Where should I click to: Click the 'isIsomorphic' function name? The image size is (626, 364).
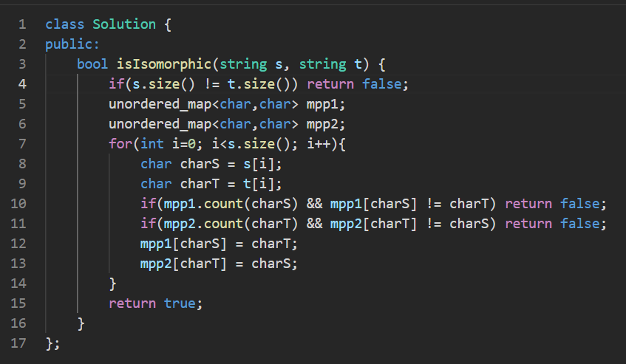(163, 64)
